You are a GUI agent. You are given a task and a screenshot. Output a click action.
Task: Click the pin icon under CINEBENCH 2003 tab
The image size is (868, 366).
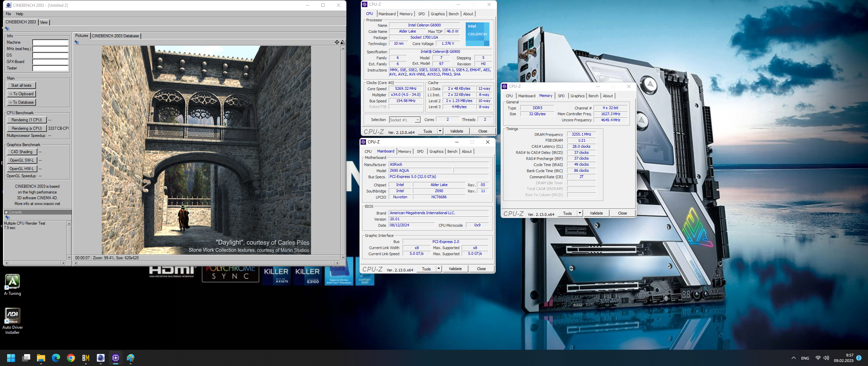pos(7,29)
